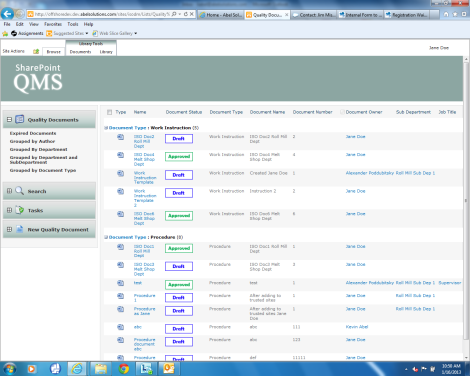This screenshot has height=376, width=470.
Task: Toggle the select-all checkbox in list header
Action: [109, 112]
